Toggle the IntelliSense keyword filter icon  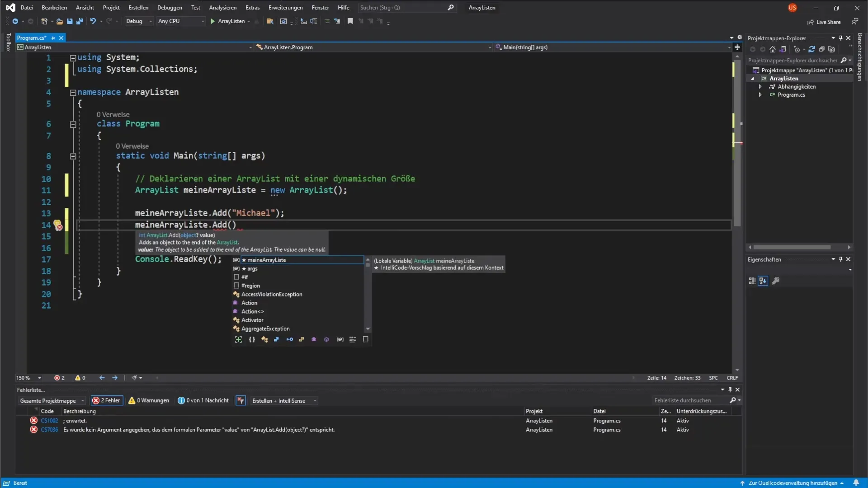coord(353,339)
